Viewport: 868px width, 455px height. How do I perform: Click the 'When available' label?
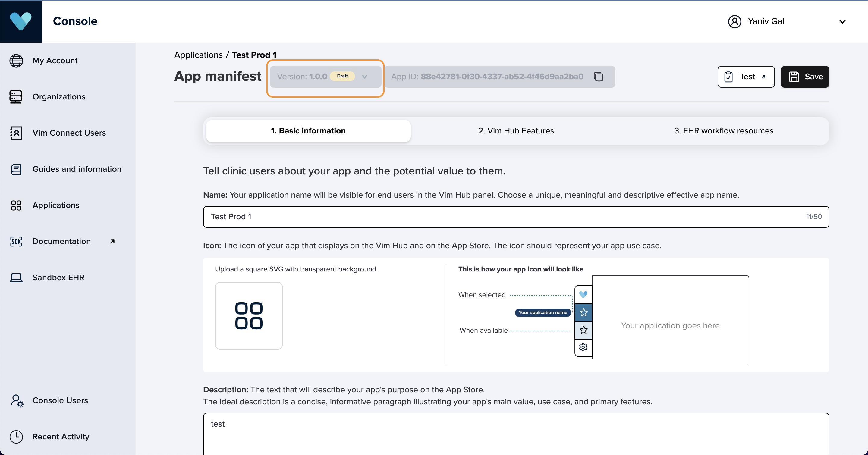point(483,330)
